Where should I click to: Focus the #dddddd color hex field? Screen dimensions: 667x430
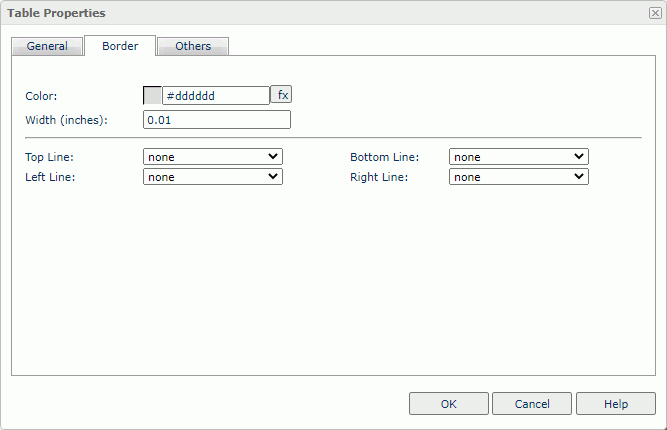point(216,96)
